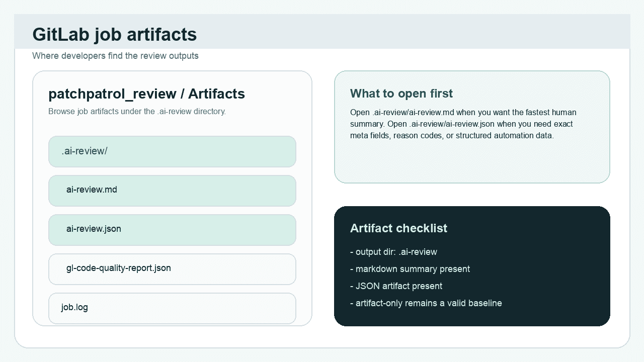Click the Where developers find outputs subtitle
This screenshot has height=362, width=644.
pos(116,56)
